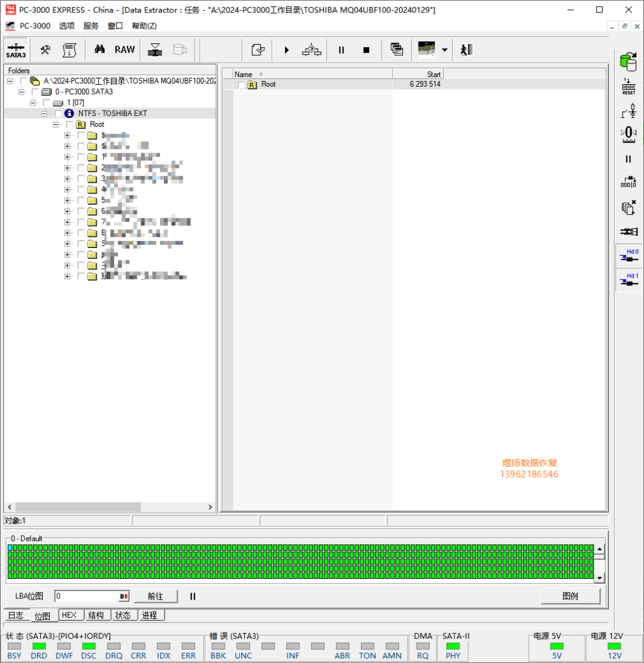Select head Hd 0 icon
The image size is (644, 663).
(629, 256)
